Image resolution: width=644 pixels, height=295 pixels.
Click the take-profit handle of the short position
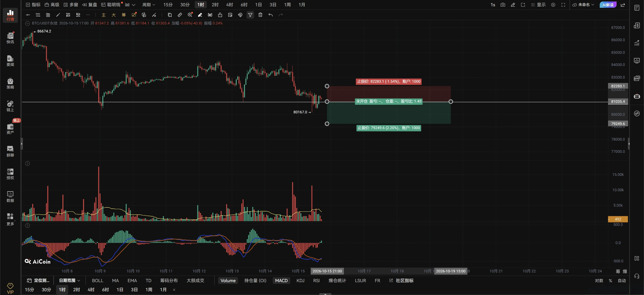(327, 124)
